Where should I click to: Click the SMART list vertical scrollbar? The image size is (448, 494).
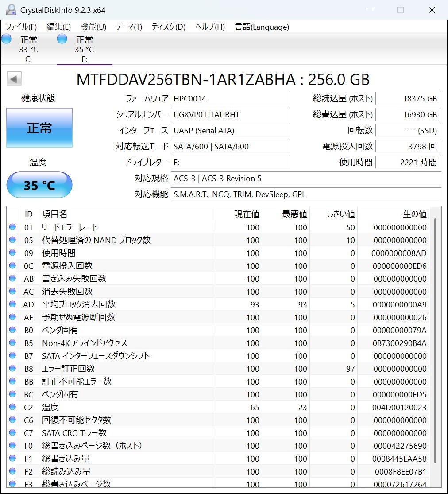tap(436, 340)
